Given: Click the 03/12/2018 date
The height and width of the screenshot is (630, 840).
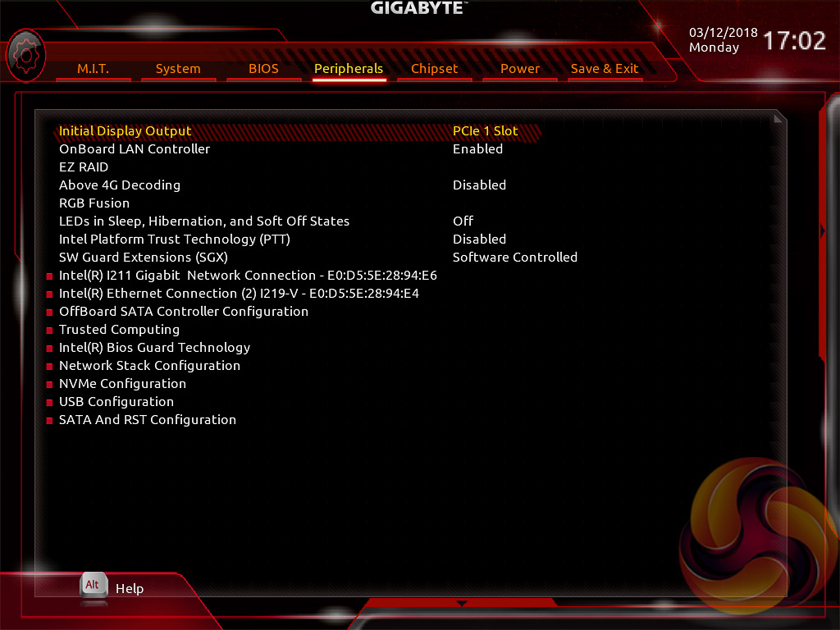Looking at the screenshot, I should (724, 33).
